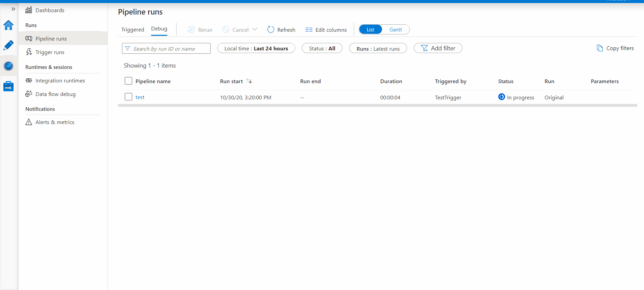This screenshot has height=290, width=644.
Task: Open Data flow debug page
Action: [x=55, y=94]
